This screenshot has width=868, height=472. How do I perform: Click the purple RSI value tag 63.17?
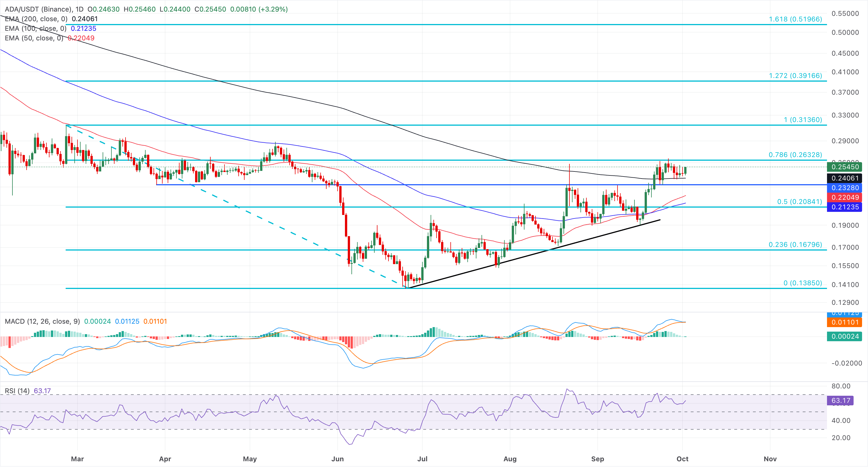(840, 401)
